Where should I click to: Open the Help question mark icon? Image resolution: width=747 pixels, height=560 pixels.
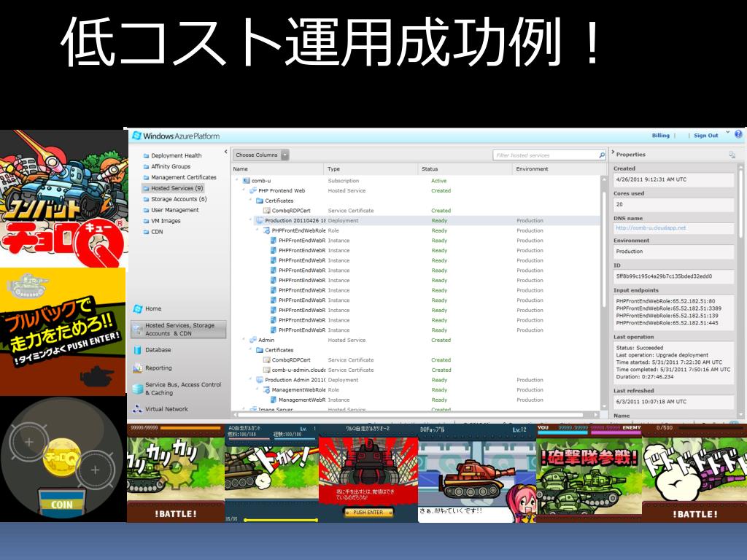tap(738, 135)
